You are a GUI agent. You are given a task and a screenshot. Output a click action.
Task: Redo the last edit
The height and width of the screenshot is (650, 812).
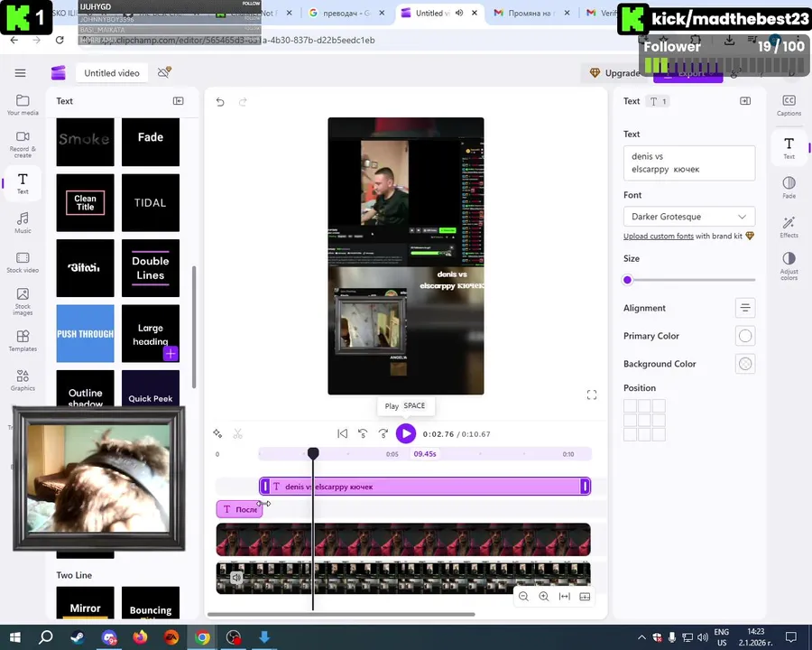click(x=243, y=102)
